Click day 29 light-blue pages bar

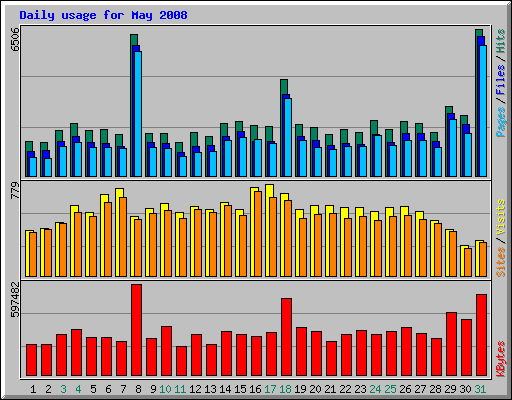pos(453,148)
